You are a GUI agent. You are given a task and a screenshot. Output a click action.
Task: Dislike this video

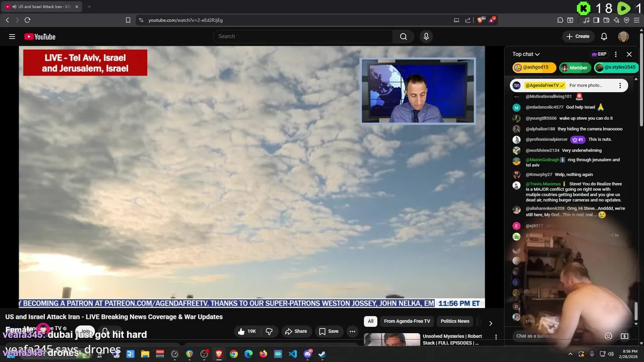[x=269, y=331]
